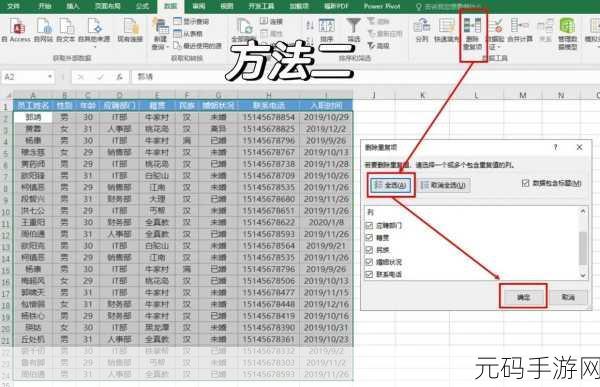
Task: Switch to the Power Pivot tab
Action: (382, 6)
